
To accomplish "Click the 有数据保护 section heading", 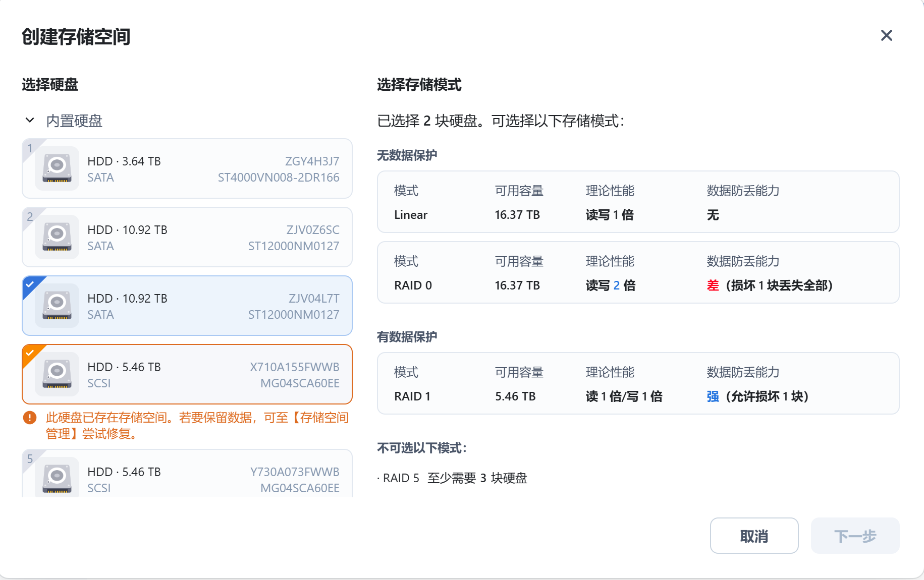I will click(x=407, y=337).
